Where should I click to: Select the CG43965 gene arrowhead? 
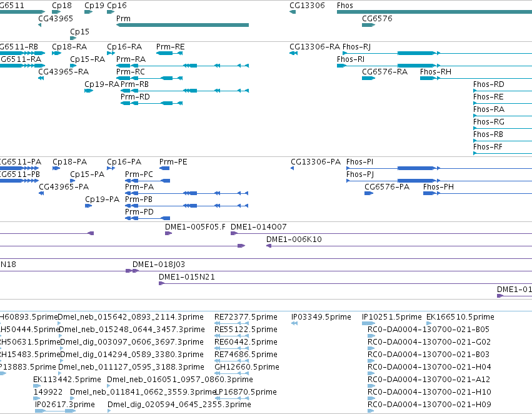[39, 25]
